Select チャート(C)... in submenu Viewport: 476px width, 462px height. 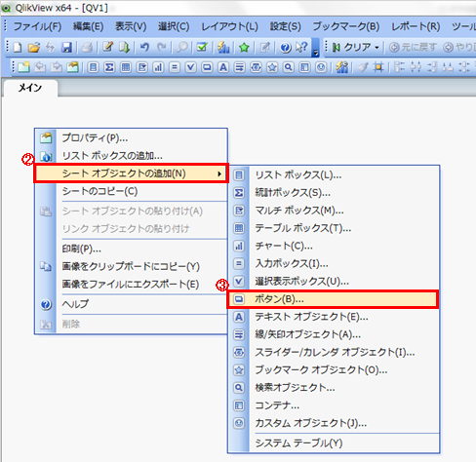[x=334, y=246]
